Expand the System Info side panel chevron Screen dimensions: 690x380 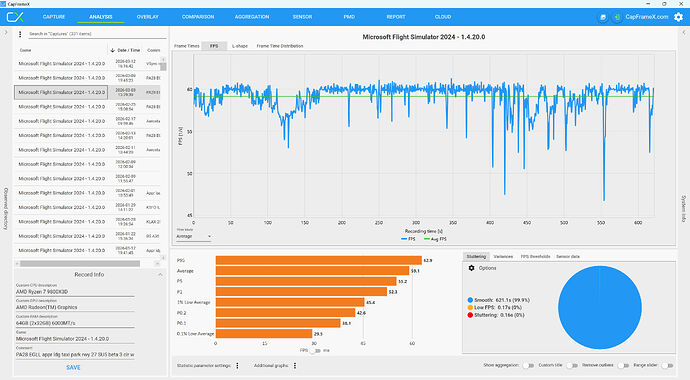[x=684, y=33]
